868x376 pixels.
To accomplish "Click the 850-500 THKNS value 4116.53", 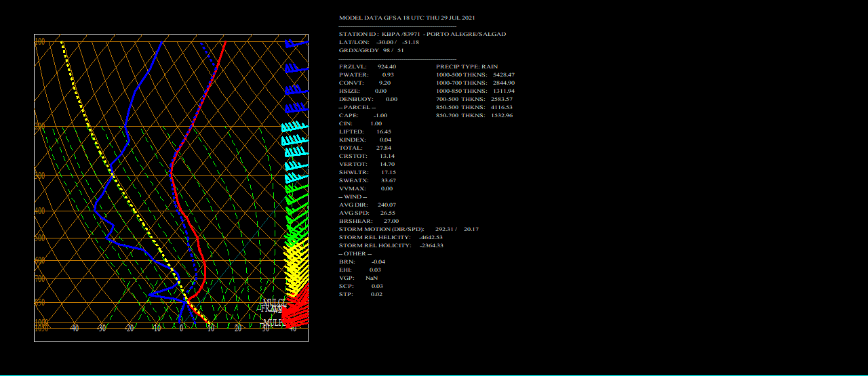I will (x=502, y=107).
